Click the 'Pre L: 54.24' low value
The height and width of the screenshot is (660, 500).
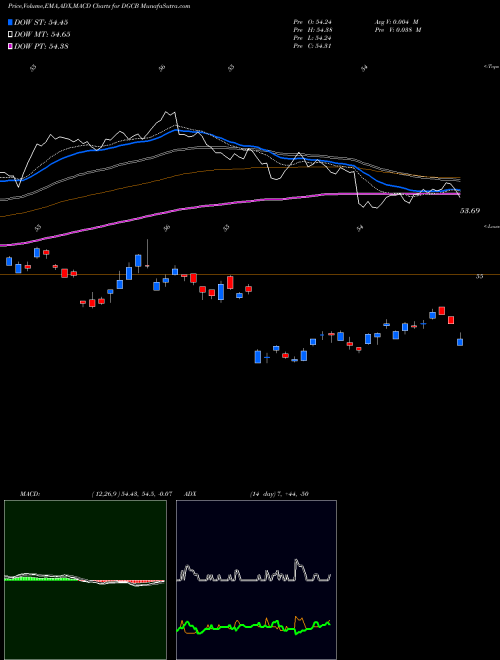coord(313,38)
